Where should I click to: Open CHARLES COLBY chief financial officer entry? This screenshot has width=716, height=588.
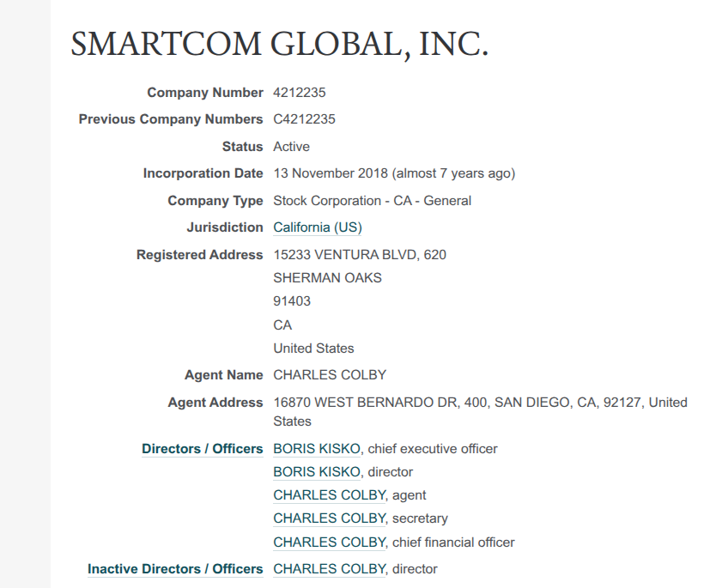pos(330,543)
